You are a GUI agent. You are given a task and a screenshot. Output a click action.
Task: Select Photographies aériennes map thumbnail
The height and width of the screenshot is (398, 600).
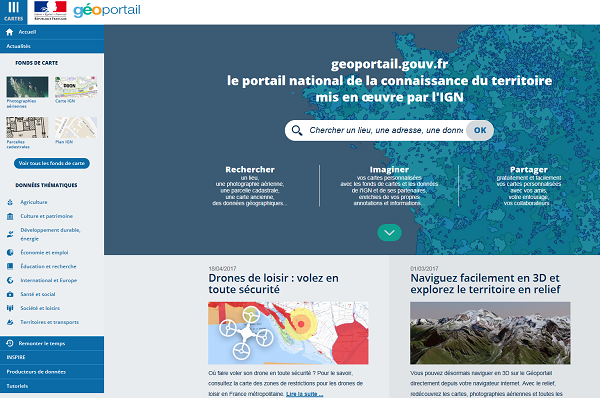tap(27, 87)
